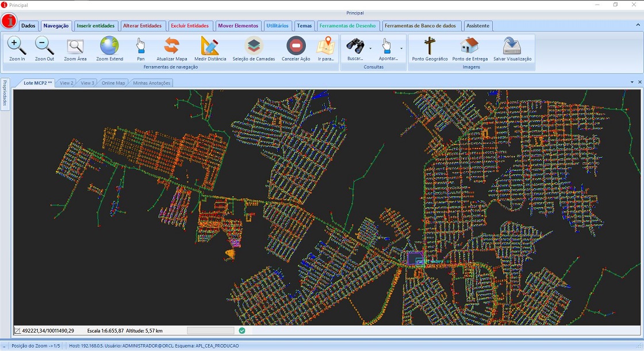The image size is (644, 351).
Task: Choose the Medir Distância tool
Action: pyautogui.click(x=210, y=46)
